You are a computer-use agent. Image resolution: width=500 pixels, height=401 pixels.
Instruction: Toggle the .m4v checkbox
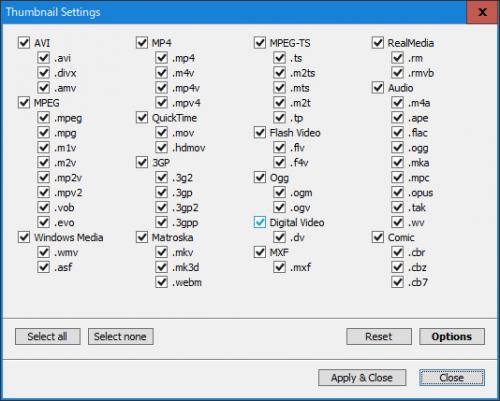pyautogui.click(x=162, y=73)
